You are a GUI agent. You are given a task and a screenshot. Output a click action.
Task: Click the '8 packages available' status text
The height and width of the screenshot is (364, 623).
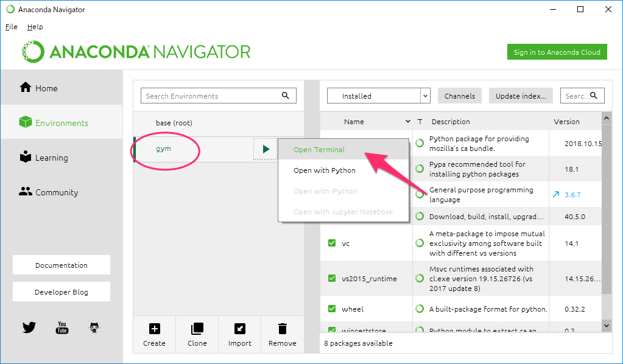coord(358,343)
